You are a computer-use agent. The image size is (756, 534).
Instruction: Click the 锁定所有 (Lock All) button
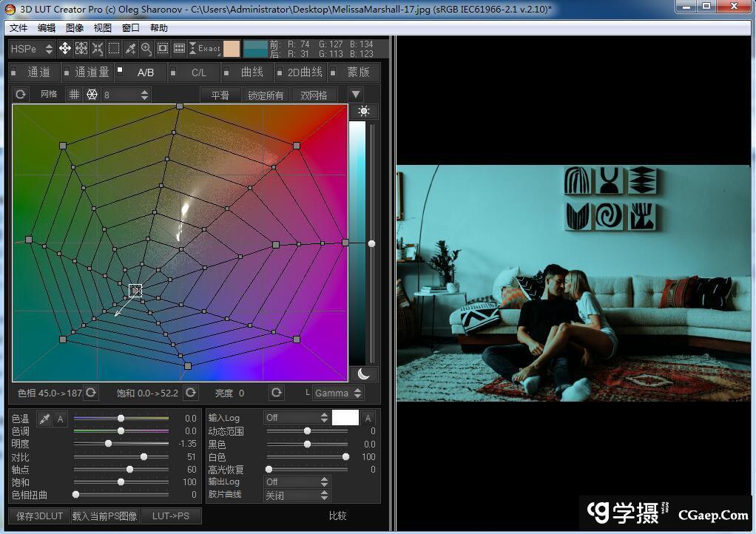[266, 95]
